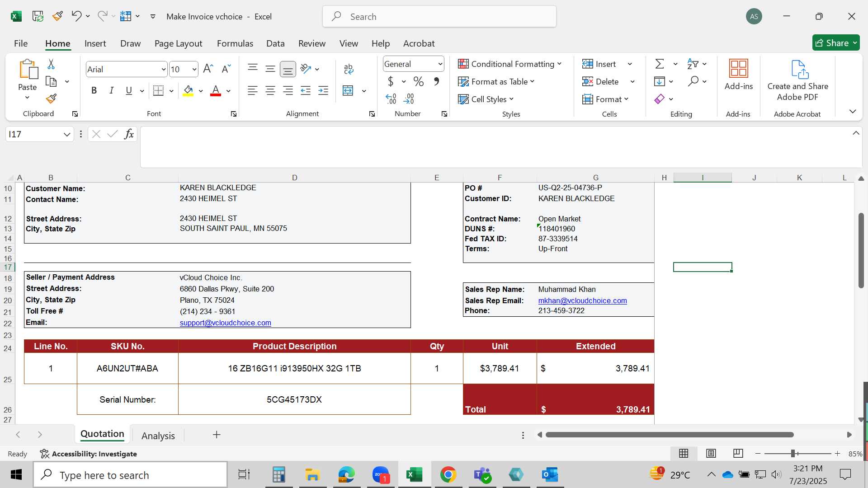868x488 pixels.
Task: Open the Font size dropdown showing 10
Action: pyautogui.click(x=194, y=69)
